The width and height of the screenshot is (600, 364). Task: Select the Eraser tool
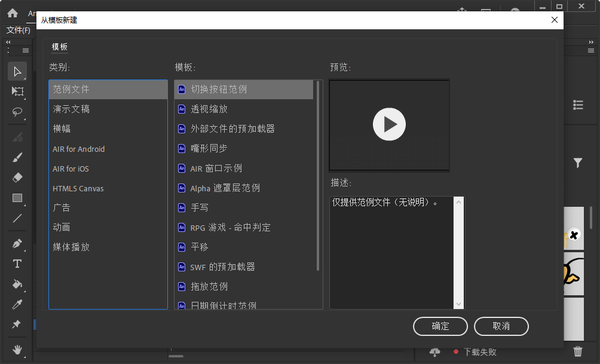click(17, 177)
